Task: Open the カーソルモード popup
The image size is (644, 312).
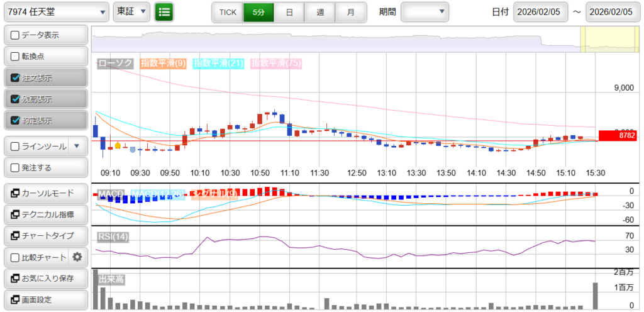Action: 45,193
